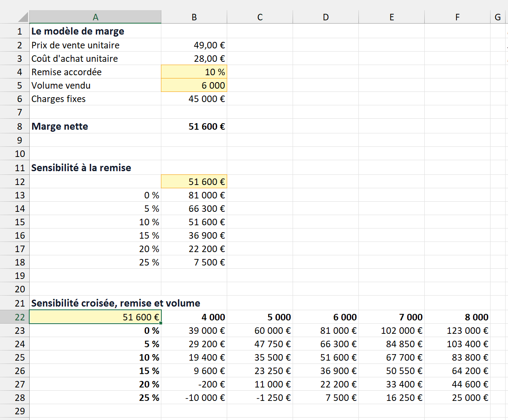The height and width of the screenshot is (420, 508).
Task: Select the column A header
Action: [x=96, y=17]
